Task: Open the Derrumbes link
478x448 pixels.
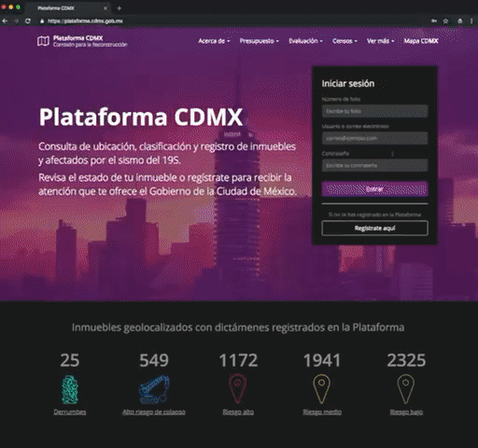Action: pos(70,412)
